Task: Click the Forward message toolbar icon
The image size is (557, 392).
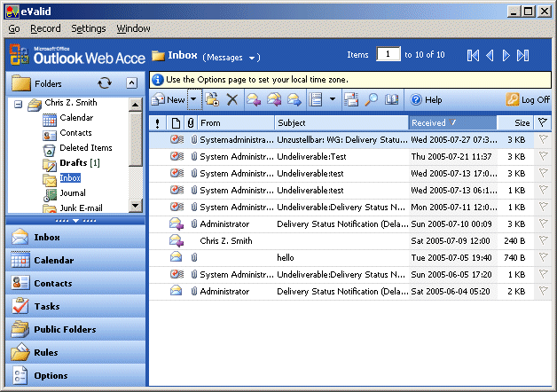Action: point(294,100)
